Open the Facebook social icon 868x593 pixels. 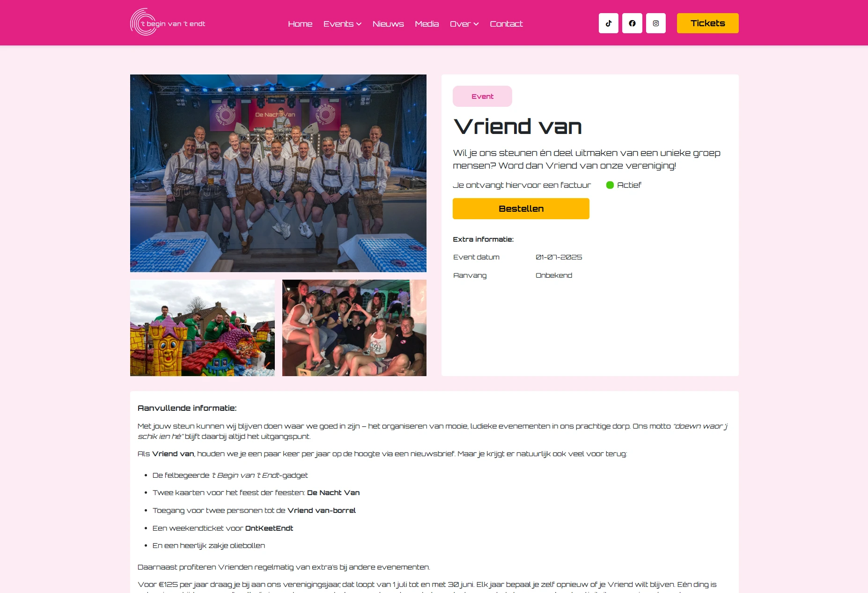coord(632,23)
